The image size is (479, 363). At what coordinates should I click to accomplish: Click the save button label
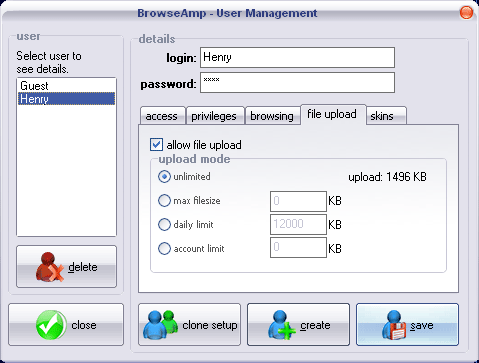pyautogui.click(x=422, y=325)
